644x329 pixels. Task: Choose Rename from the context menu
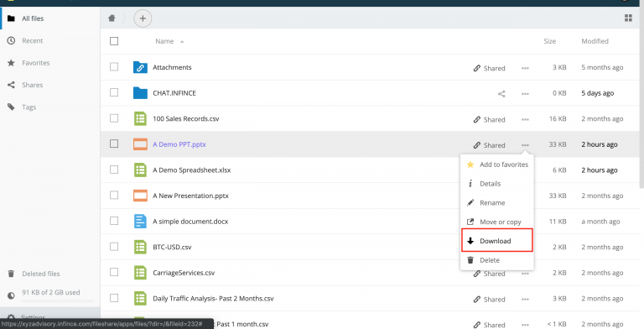pos(497,203)
